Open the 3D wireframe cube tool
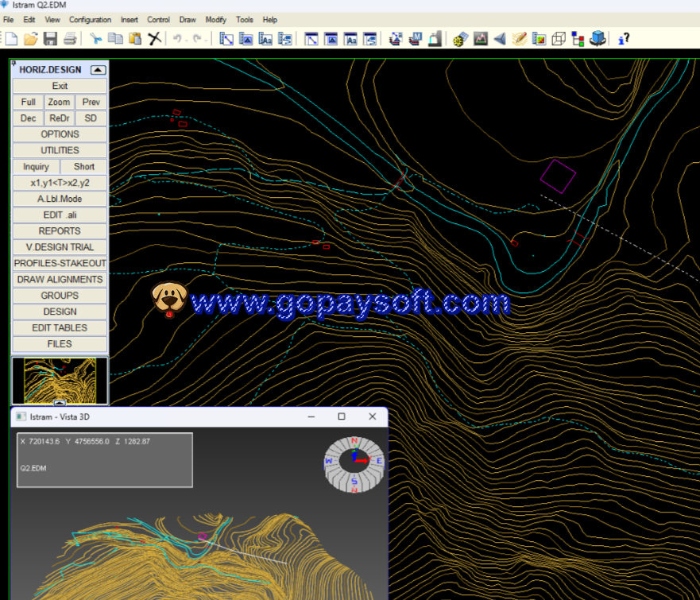Screen dimensions: 700x600 559,38
